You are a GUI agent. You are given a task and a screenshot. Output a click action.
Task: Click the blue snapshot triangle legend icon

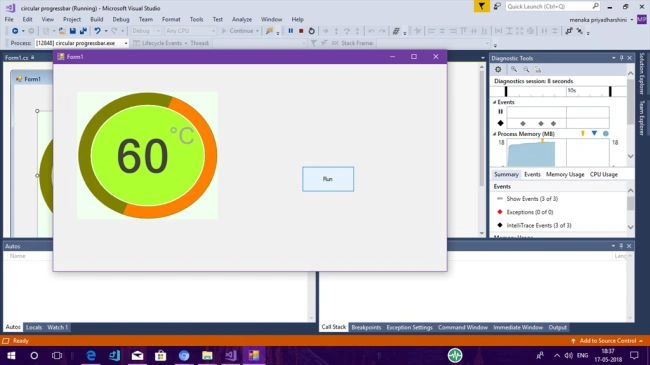[x=594, y=133]
